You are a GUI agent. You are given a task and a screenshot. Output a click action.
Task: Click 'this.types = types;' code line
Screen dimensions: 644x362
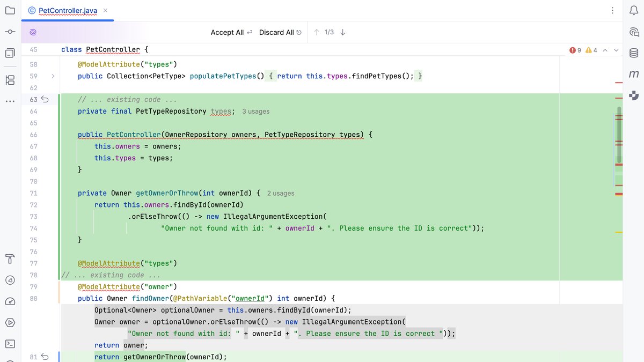tap(134, 158)
